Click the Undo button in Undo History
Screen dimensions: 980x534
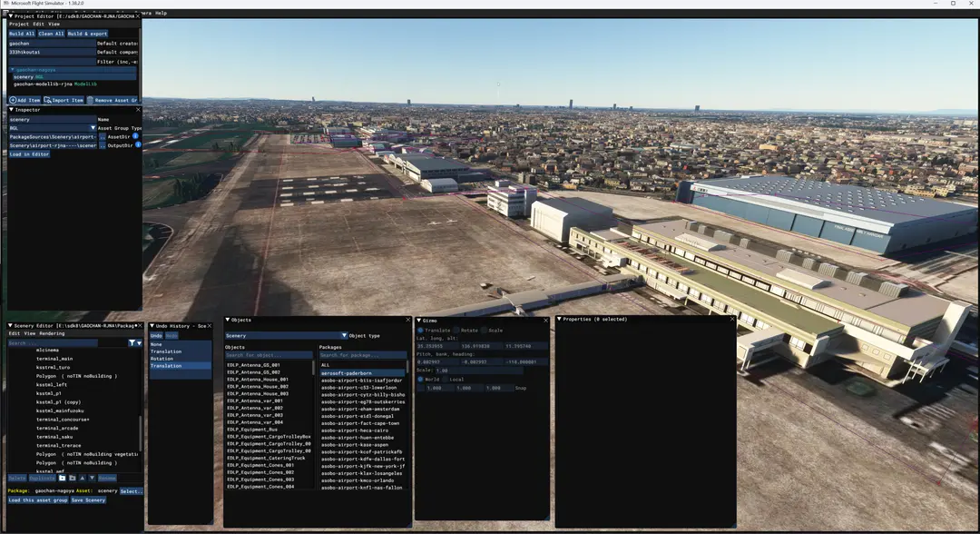pyautogui.click(x=156, y=336)
